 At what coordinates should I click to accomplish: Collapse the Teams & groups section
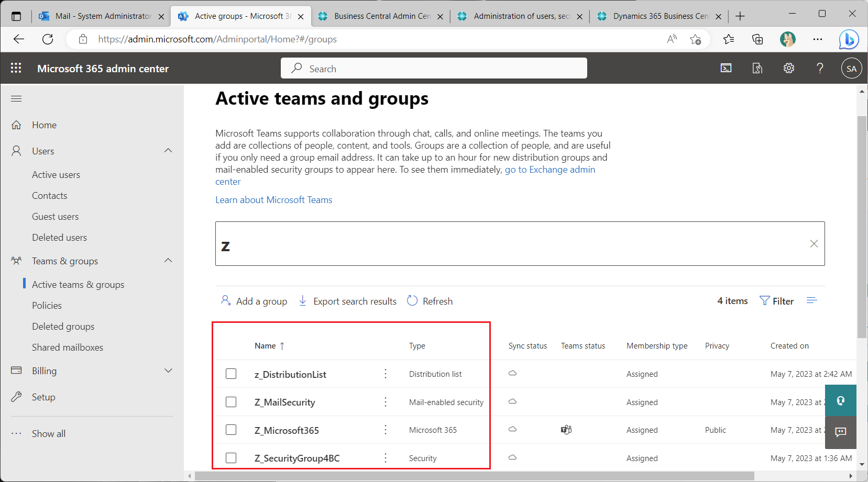pos(168,261)
